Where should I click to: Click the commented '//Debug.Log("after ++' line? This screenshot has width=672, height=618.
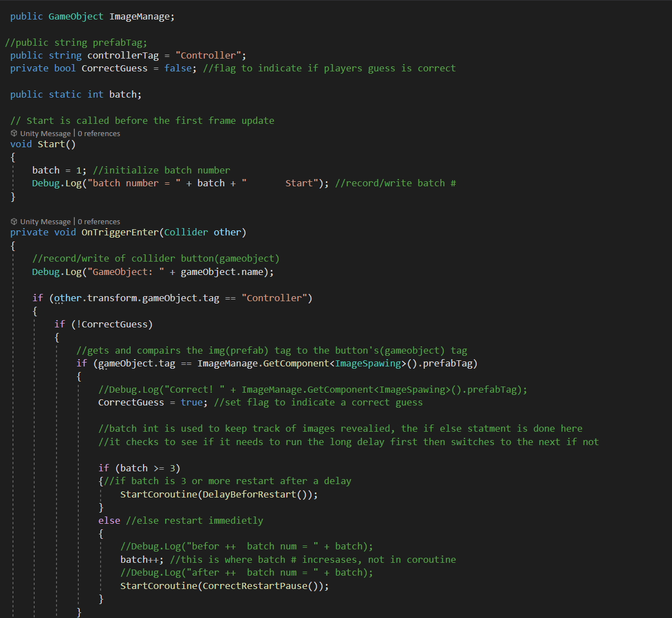[247, 572]
